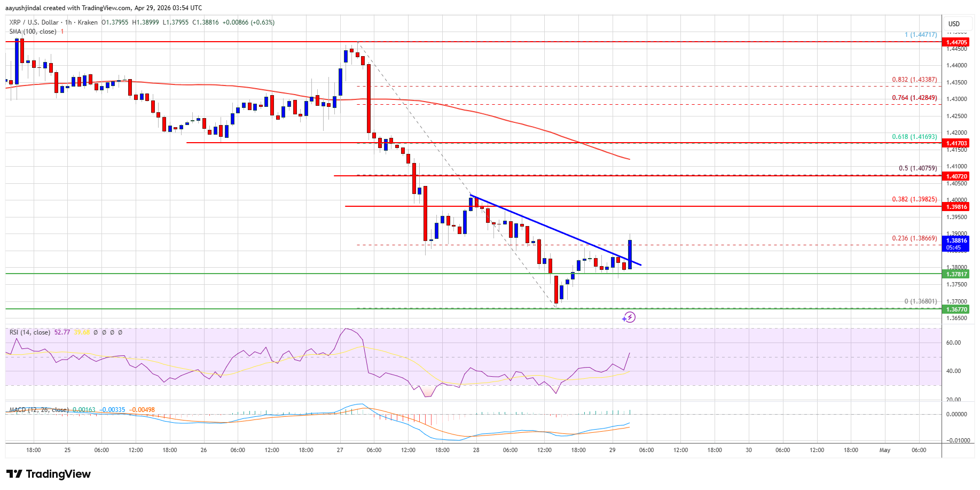This screenshot has height=490, width=980.
Task: Click the 0.236 (1.38669) Fibonacci label
Action: (x=914, y=238)
